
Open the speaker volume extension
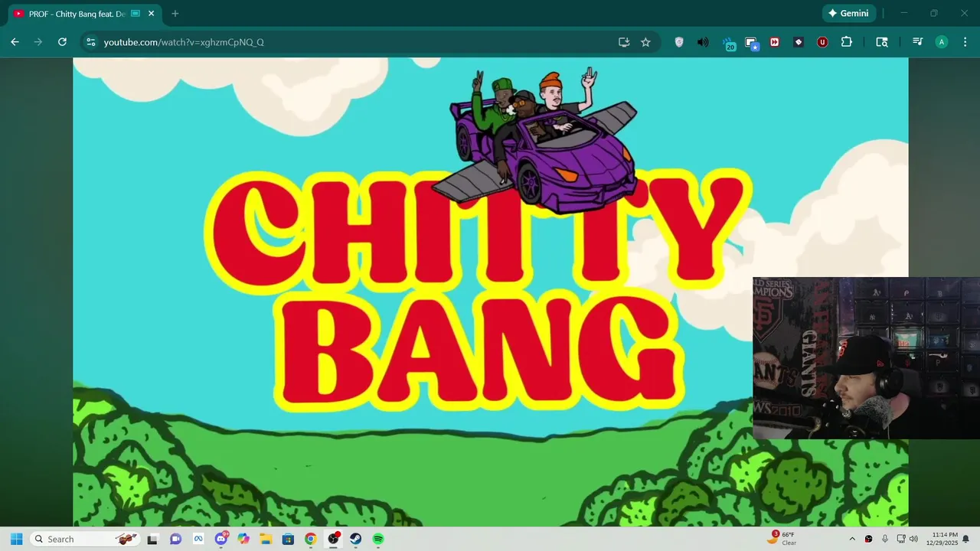(x=703, y=42)
